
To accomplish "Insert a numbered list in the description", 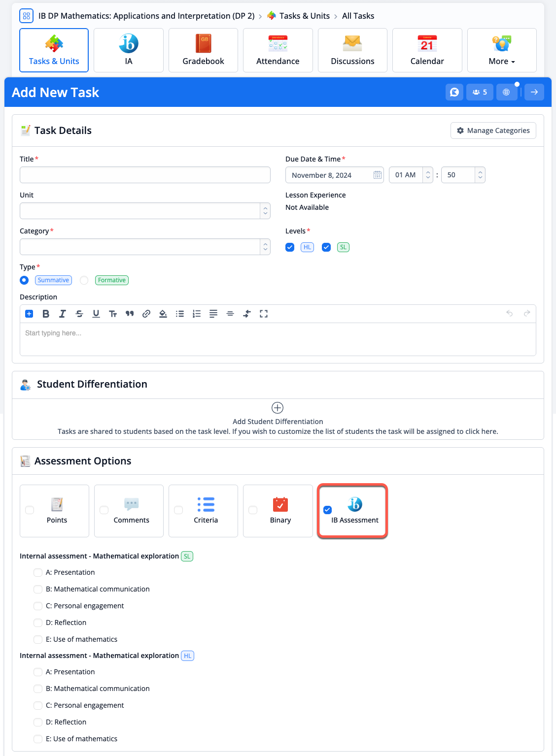I will tap(197, 314).
